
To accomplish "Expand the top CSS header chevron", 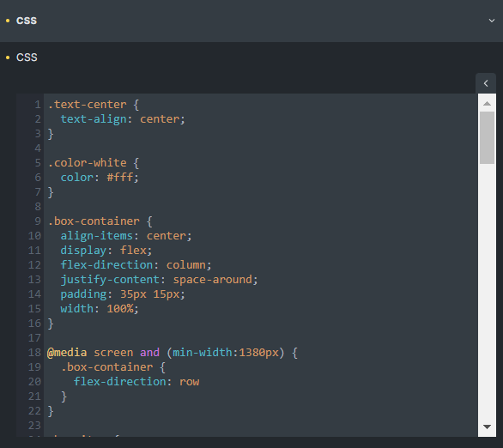I will pyautogui.click(x=492, y=21).
